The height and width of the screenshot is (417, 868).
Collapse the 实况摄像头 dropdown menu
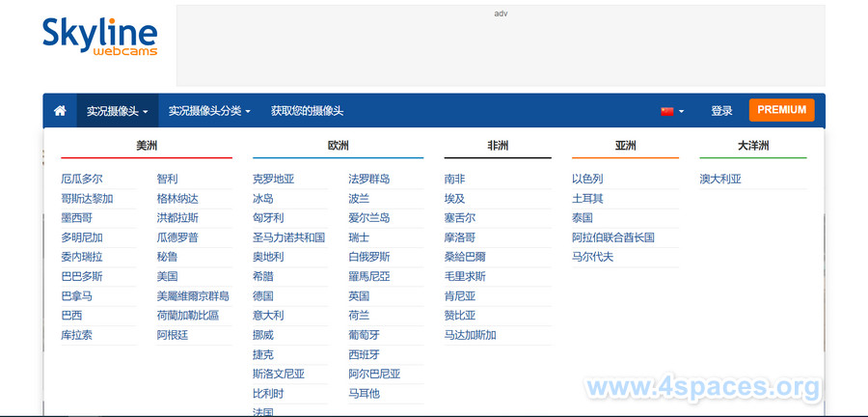(117, 111)
